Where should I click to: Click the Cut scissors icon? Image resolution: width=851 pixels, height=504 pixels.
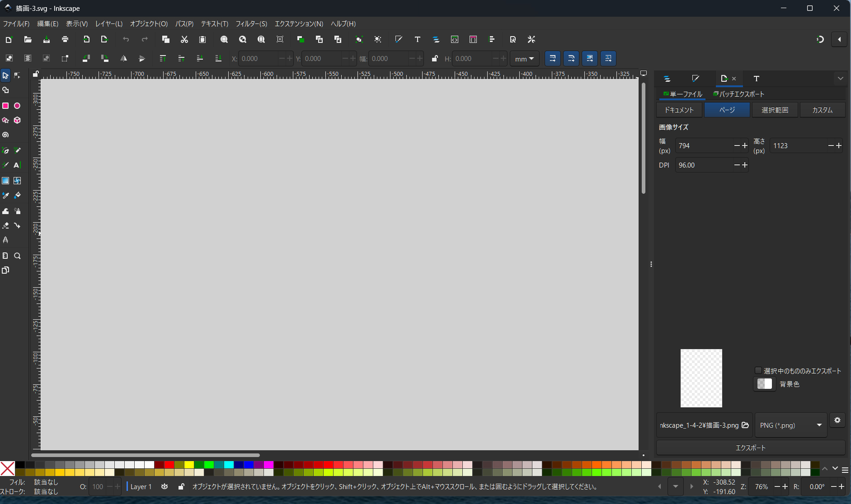click(184, 40)
